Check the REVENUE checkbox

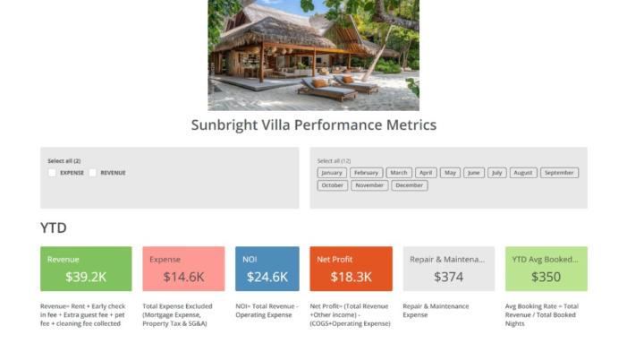click(x=93, y=173)
